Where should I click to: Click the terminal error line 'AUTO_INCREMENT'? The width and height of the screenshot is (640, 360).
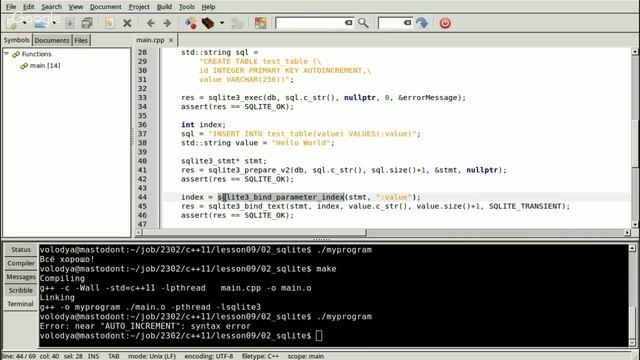[145, 326]
